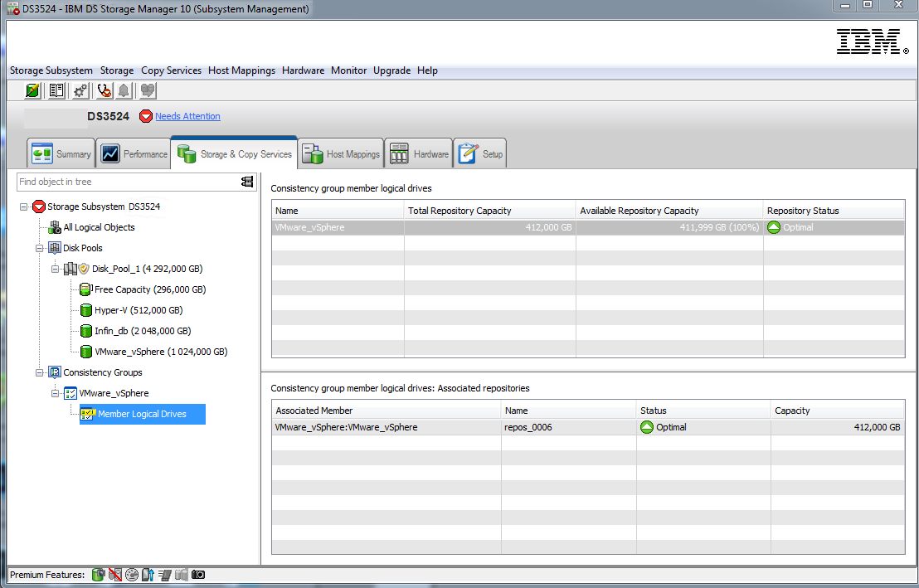The width and height of the screenshot is (919, 588).
Task: Click the camera icon in Premium Features
Action: coord(198,574)
